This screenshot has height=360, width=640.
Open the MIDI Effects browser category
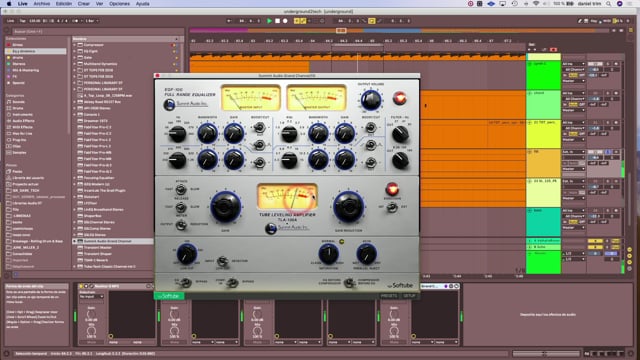click(22, 127)
